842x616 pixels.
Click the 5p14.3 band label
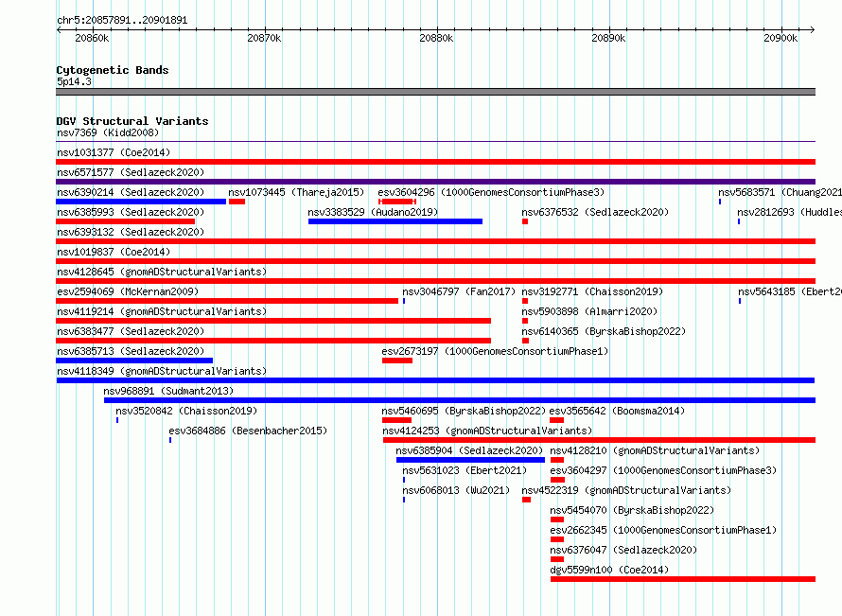click(x=74, y=81)
